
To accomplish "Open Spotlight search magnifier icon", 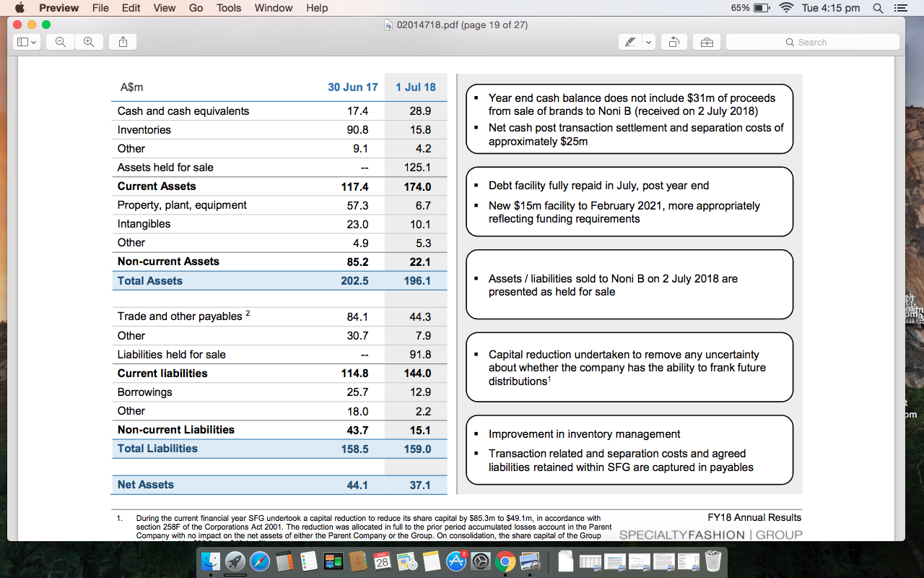I will [877, 8].
